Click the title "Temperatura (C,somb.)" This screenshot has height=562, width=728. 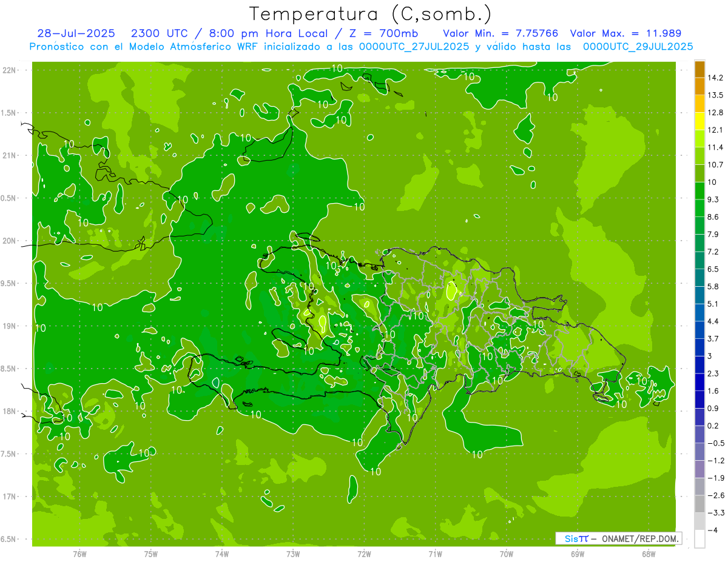tap(371, 14)
